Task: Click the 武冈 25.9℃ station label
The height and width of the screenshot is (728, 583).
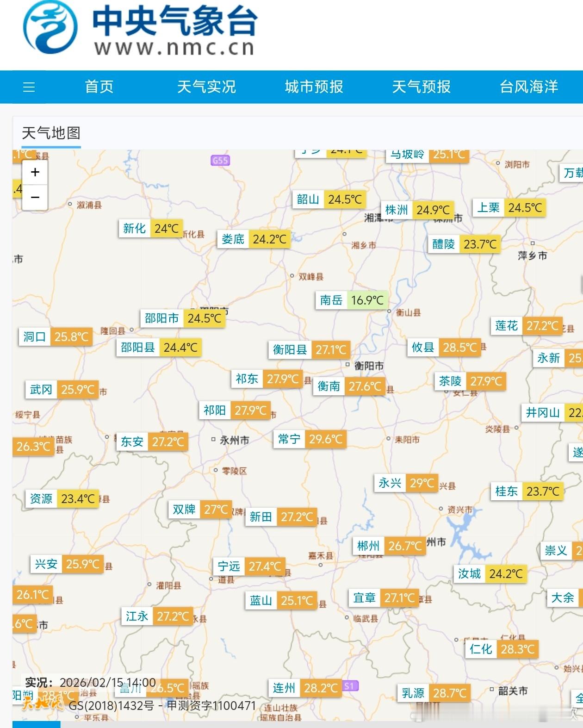Action: tap(62, 390)
